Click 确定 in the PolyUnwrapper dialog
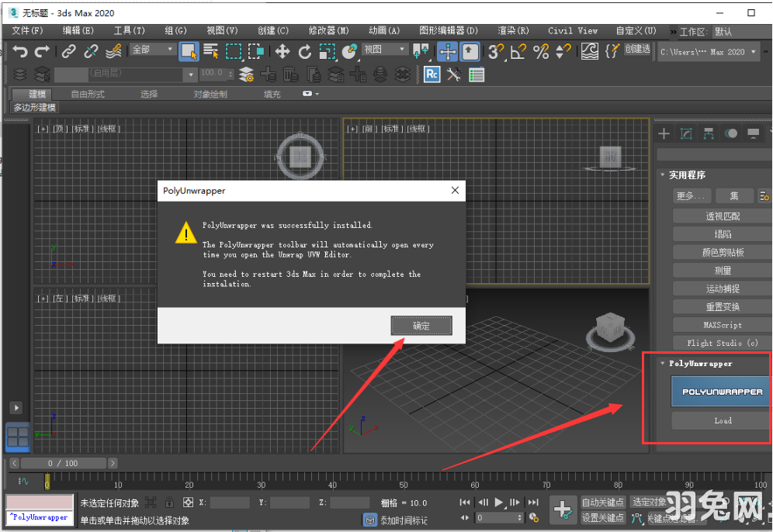The width and height of the screenshot is (773, 532). coord(421,326)
